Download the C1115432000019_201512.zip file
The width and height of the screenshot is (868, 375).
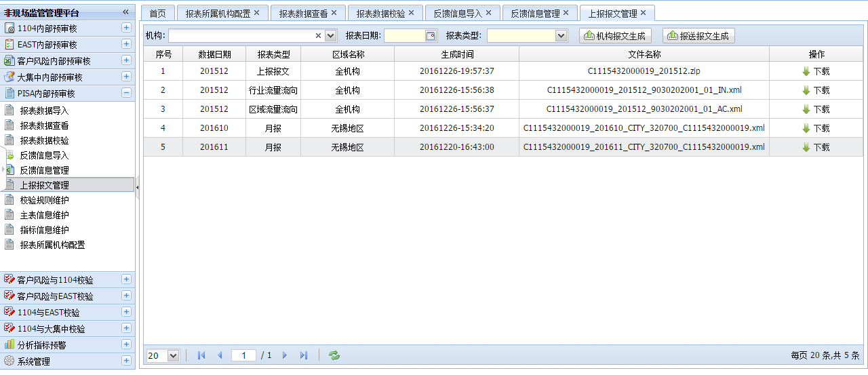[x=816, y=71]
